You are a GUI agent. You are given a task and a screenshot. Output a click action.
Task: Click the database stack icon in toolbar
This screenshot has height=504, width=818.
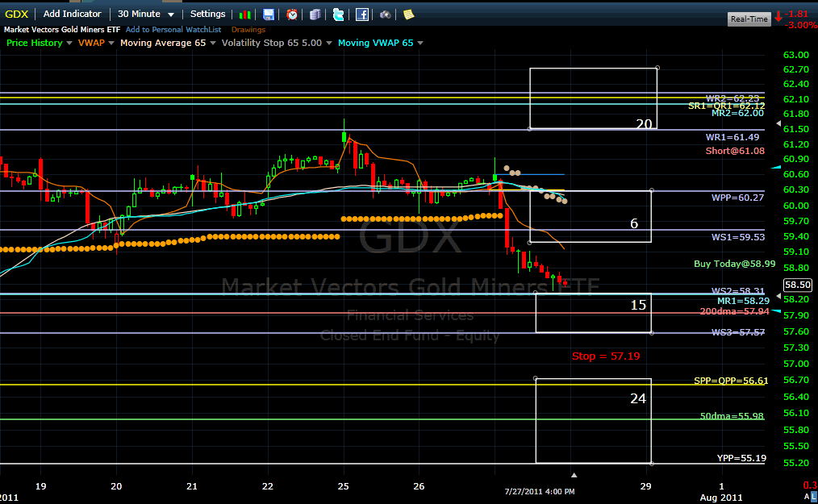(x=315, y=15)
